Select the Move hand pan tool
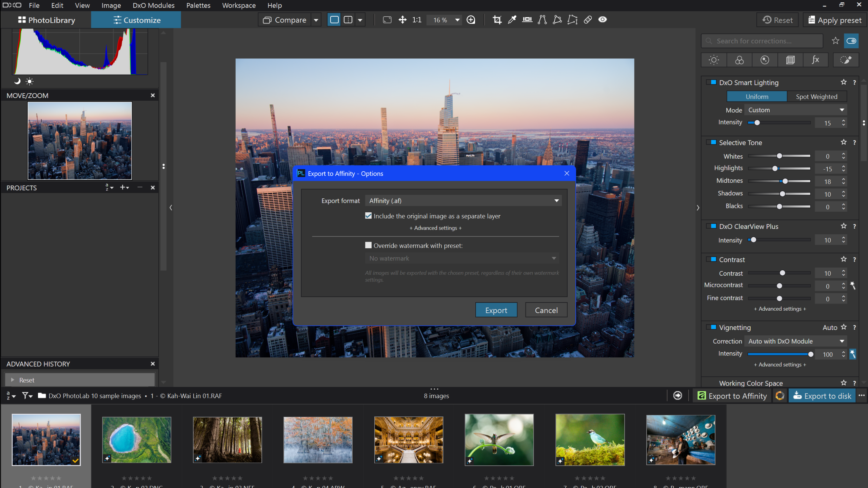868x488 pixels. point(402,20)
